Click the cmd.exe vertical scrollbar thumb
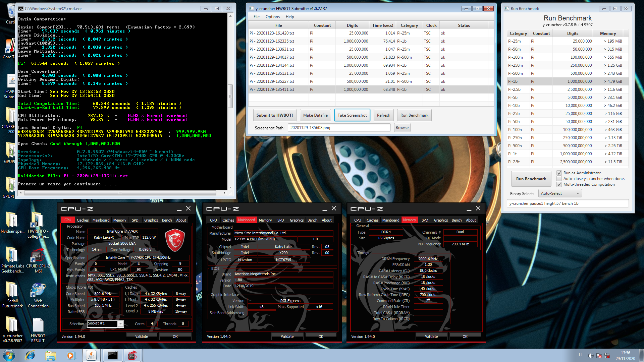This screenshot has height=362, width=644. point(230,96)
